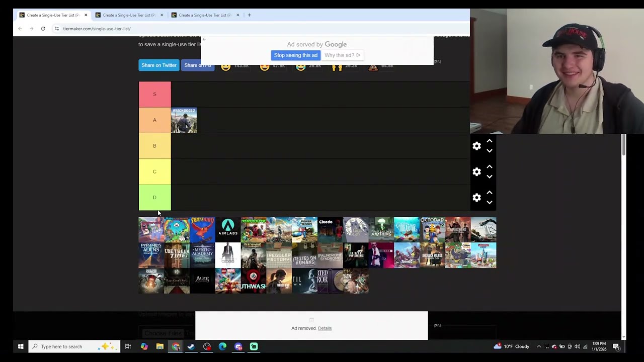This screenshot has width=644, height=362.
Task: Close the second browser tab
Action: 162,15
